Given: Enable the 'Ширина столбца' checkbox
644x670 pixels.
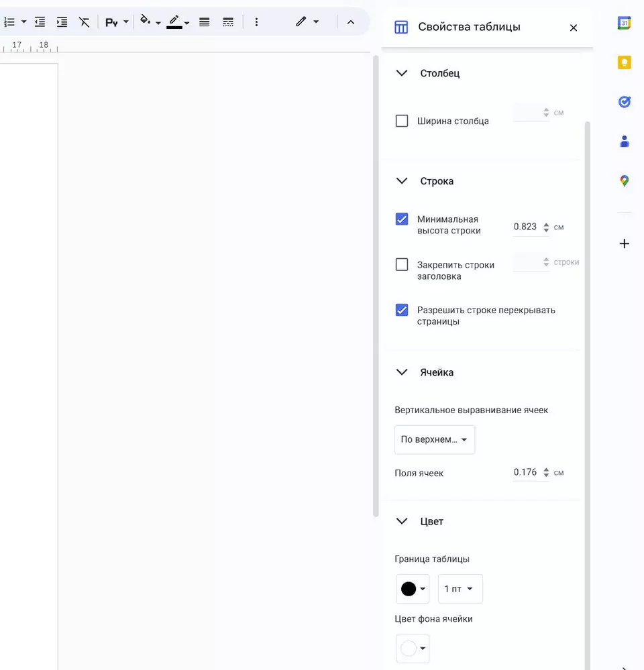Looking at the screenshot, I should click(x=402, y=121).
